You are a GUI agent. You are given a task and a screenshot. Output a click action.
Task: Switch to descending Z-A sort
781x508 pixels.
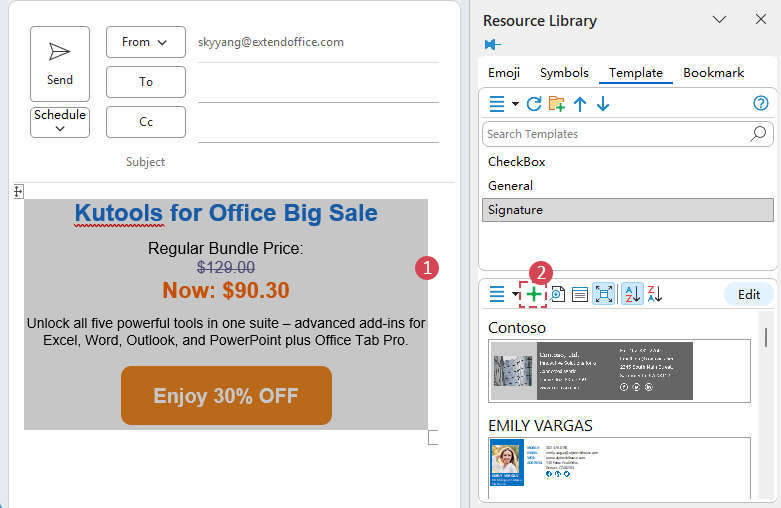tap(655, 294)
